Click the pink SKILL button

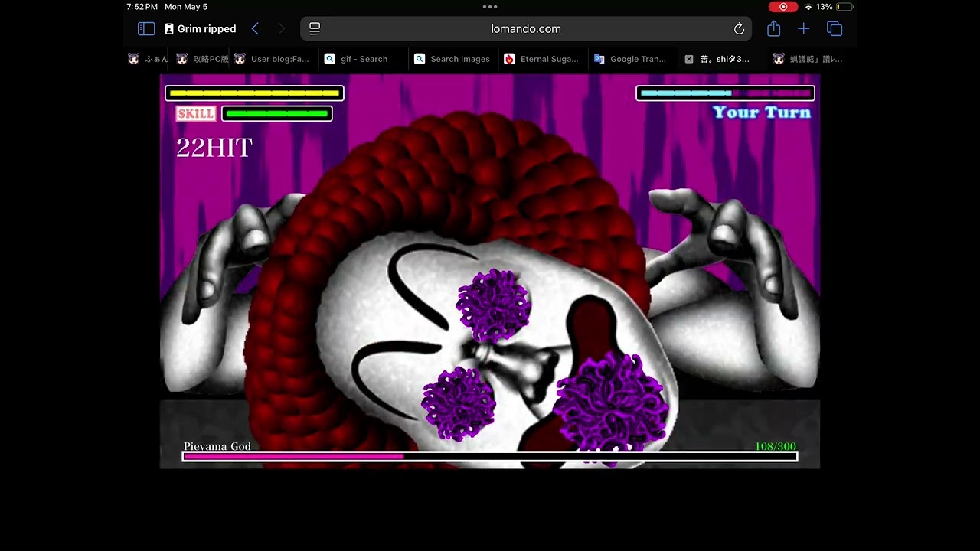pos(196,114)
